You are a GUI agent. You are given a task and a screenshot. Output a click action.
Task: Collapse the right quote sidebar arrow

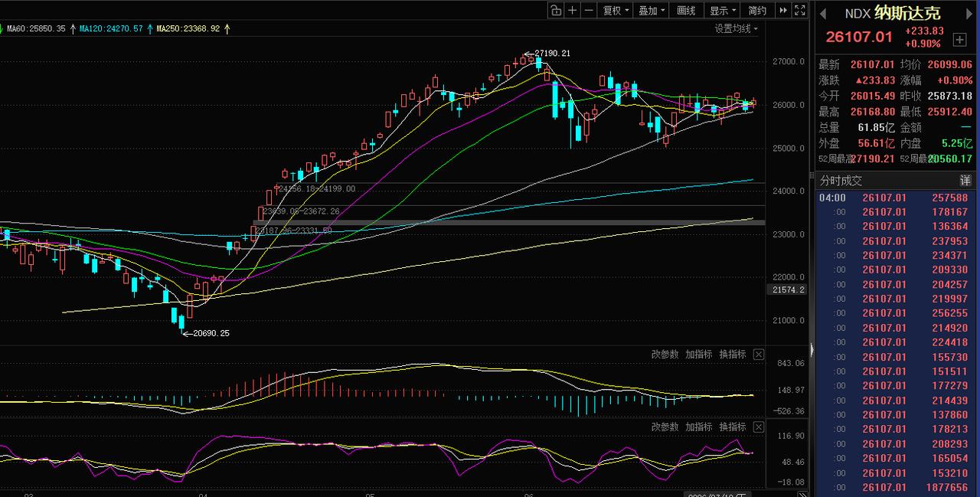coord(812,351)
